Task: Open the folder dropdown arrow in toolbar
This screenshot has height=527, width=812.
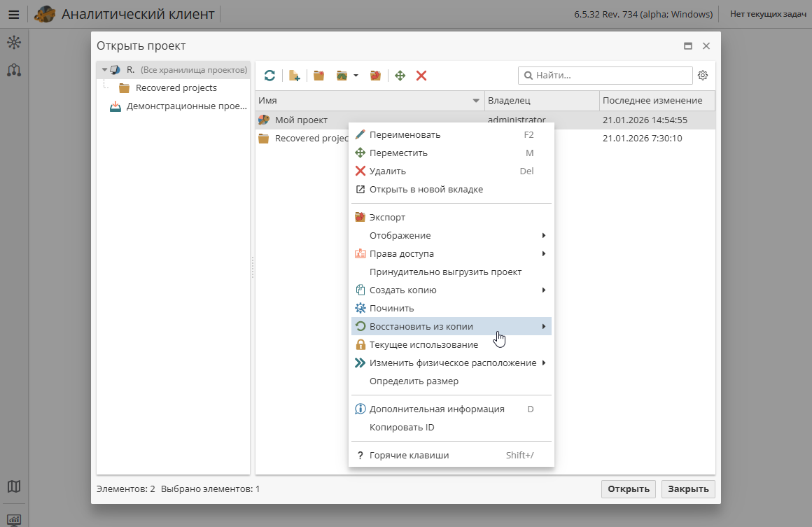Action: (x=354, y=75)
